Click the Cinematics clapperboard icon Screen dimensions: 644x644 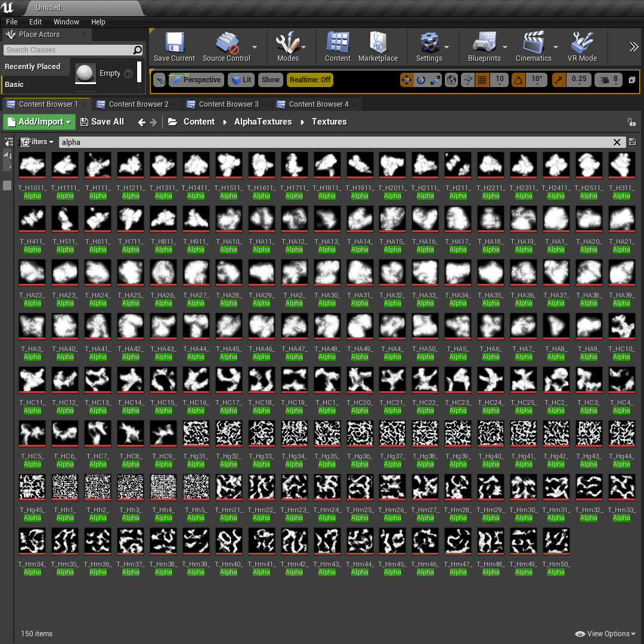tap(533, 43)
